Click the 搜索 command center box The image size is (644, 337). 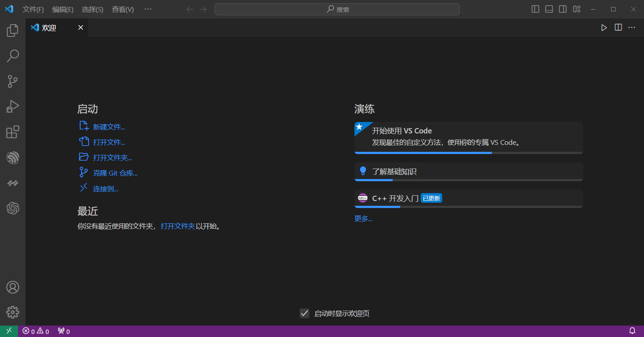[x=337, y=9]
